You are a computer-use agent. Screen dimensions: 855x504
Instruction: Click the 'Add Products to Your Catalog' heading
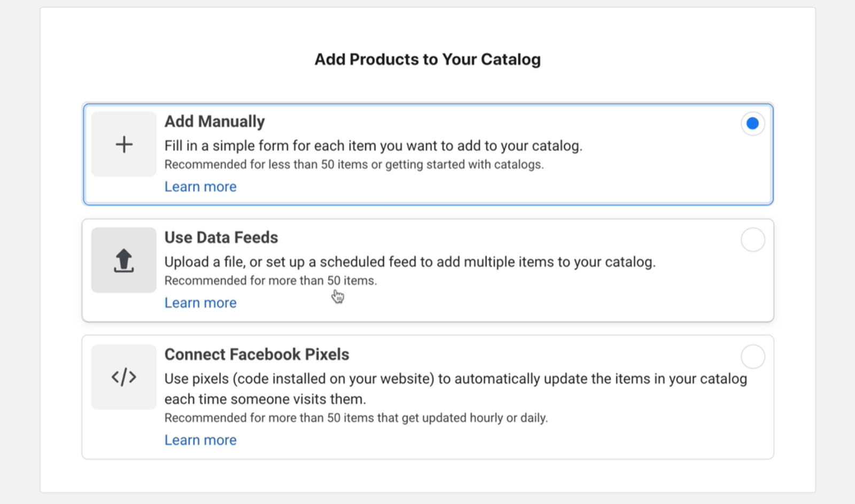(428, 59)
